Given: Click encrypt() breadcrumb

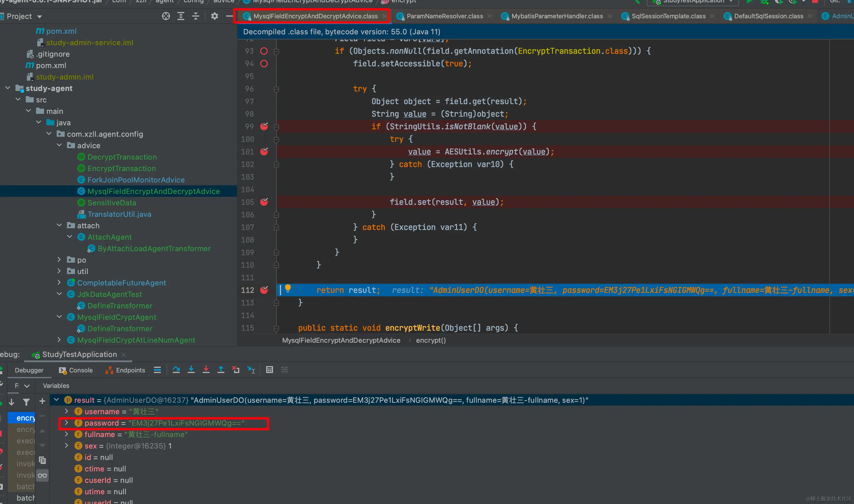Looking at the screenshot, I should tap(431, 340).
